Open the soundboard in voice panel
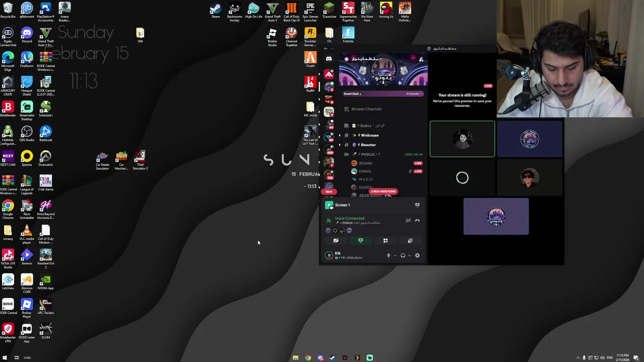 pos(410,240)
